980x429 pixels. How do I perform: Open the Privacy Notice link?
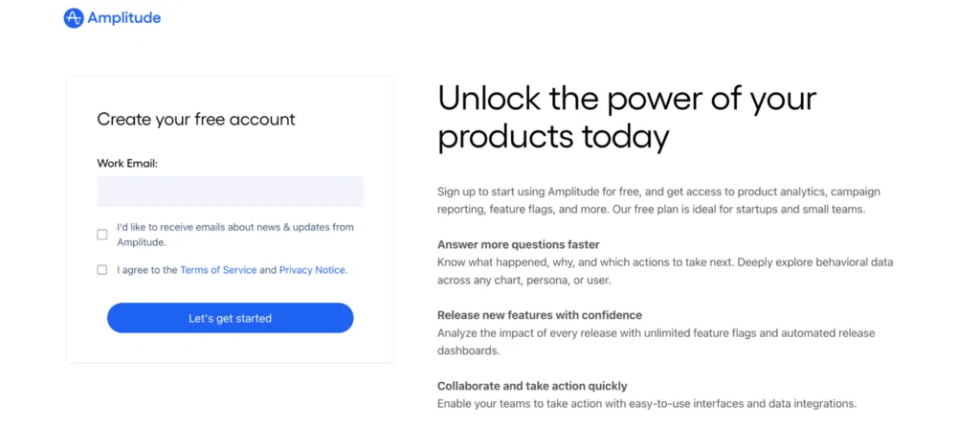pyautogui.click(x=312, y=270)
